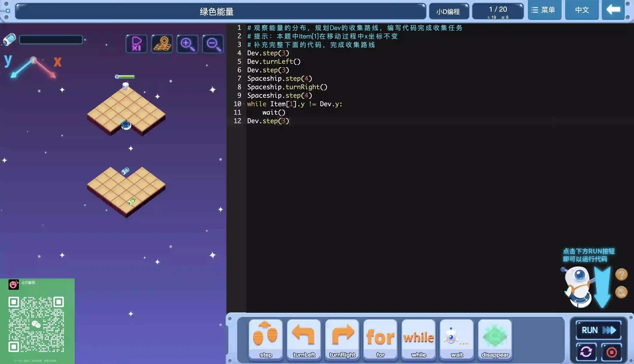Insert the for loop block
This screenshot has height=364, width=634.
click(x=380, y=339)
